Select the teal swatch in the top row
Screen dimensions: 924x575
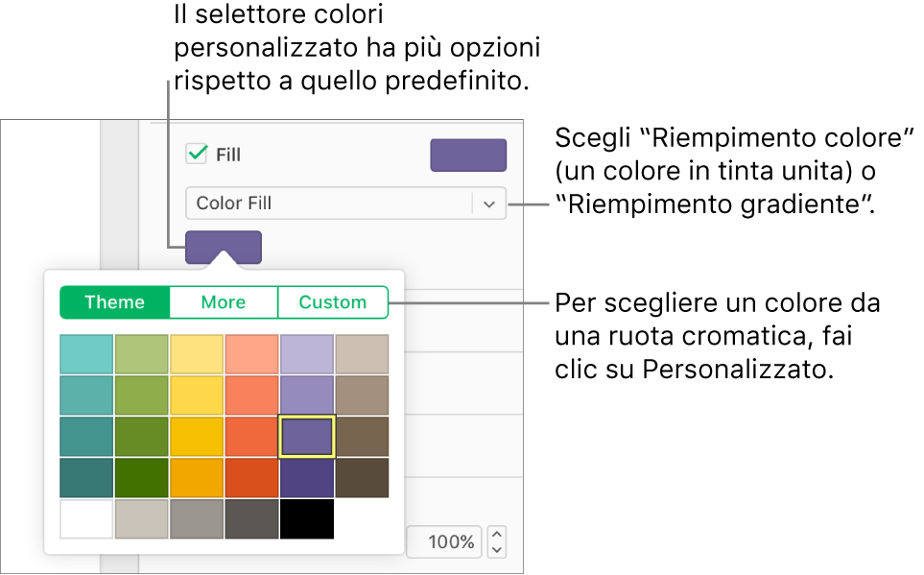pyautogui.click(x=85, y=353)
